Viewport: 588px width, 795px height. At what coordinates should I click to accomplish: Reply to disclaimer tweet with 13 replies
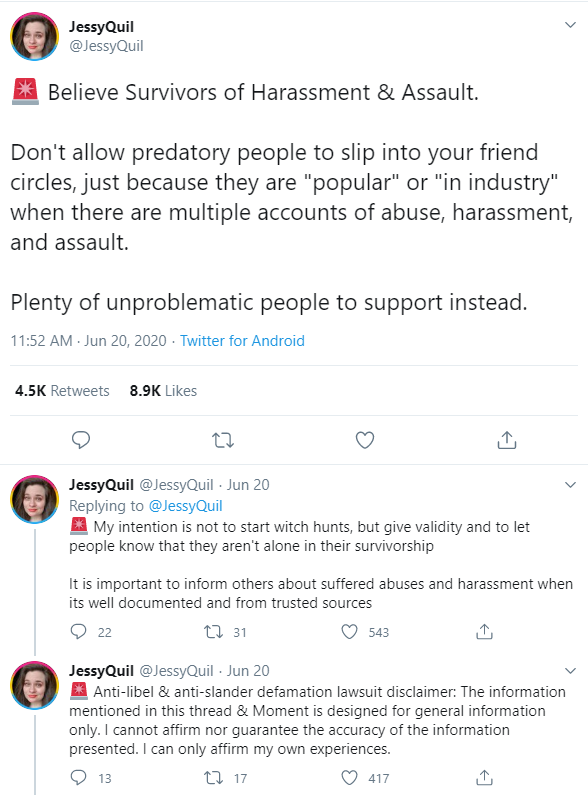coord(78,777)
